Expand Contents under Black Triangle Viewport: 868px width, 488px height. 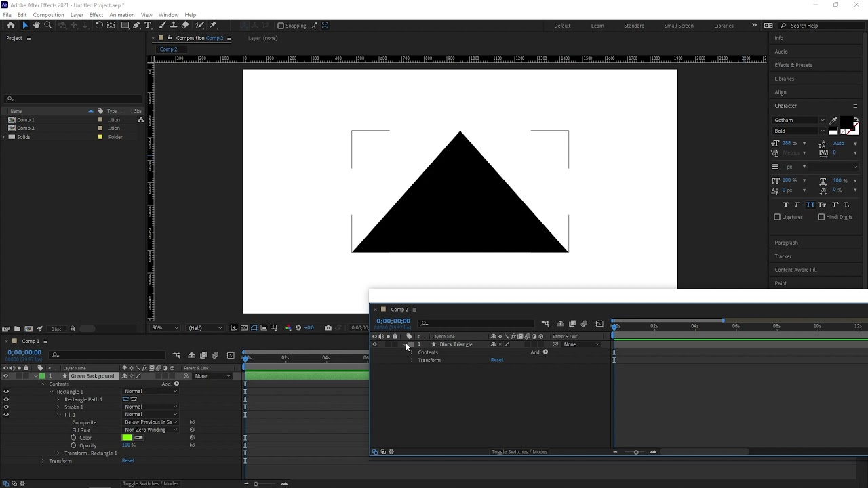(x=412, y=352)
